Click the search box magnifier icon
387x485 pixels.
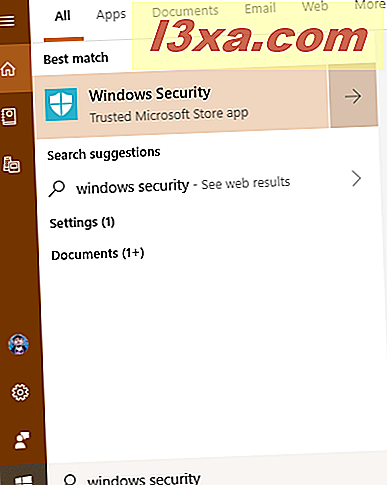coord(70,479)
